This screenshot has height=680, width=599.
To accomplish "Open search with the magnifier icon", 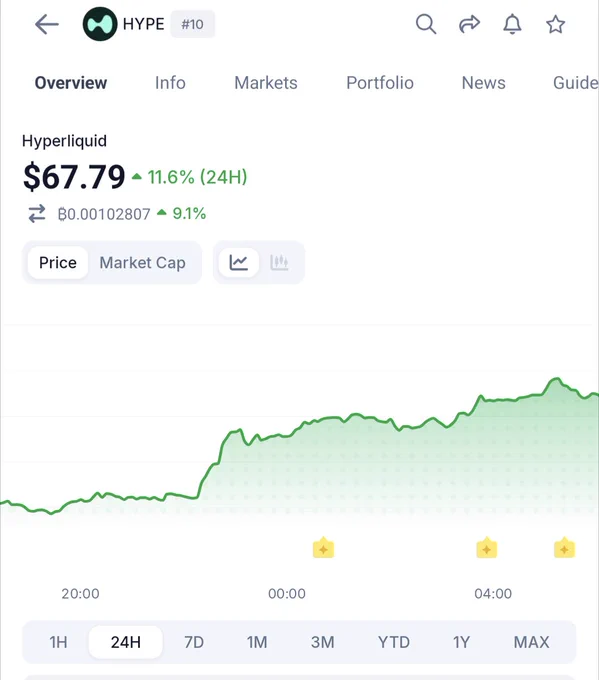I will (426, 24).
